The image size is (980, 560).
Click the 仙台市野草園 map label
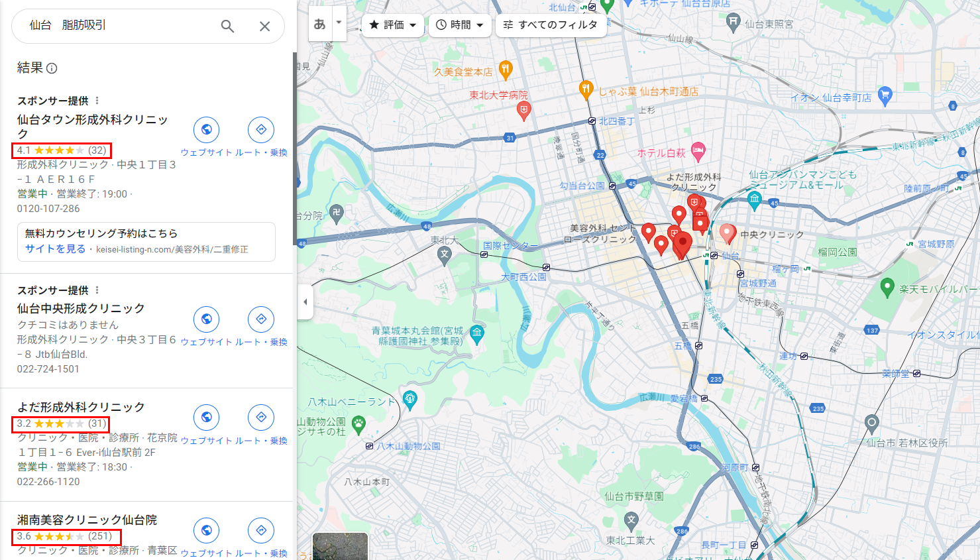click(633, 496)
